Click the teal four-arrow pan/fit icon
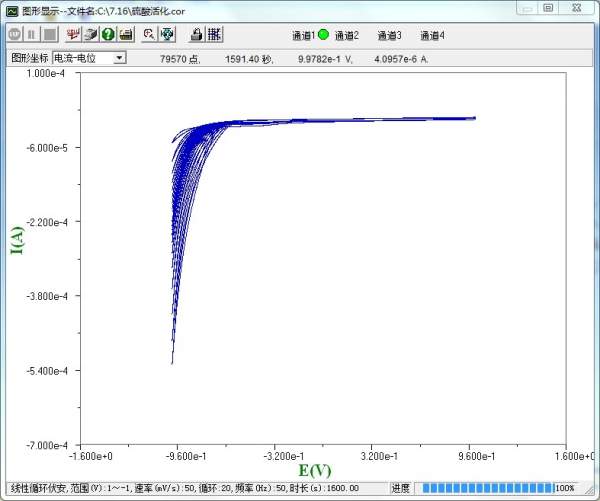Screen dimensions: 600x501 coord(167,34)
